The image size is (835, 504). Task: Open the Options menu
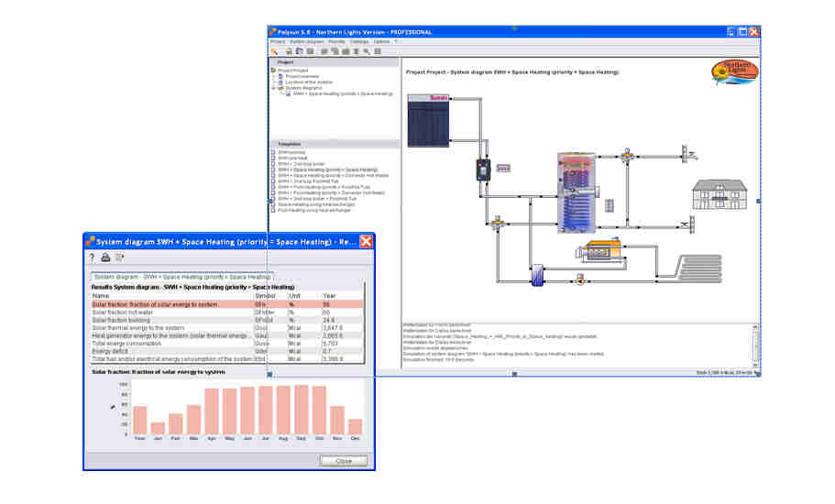[381, 41]
